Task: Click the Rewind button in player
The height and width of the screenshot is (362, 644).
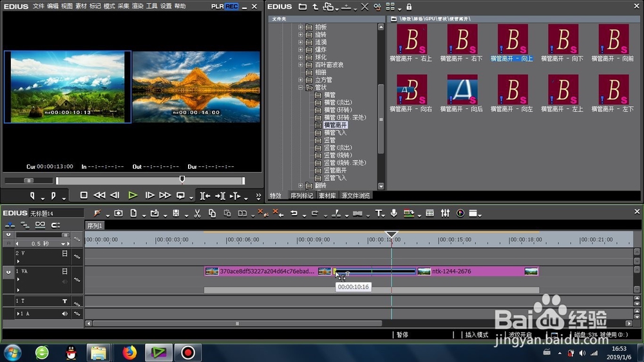Action: [99, 196]
